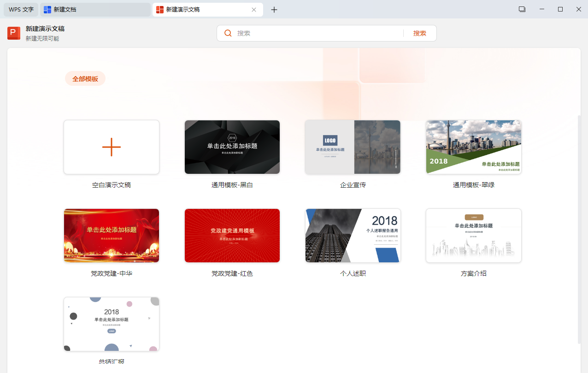Image resolution: width=588 pixels, height=373 pixels.
Task: Open the 党政党建-中华 template thumbnail
Action: 112,236
